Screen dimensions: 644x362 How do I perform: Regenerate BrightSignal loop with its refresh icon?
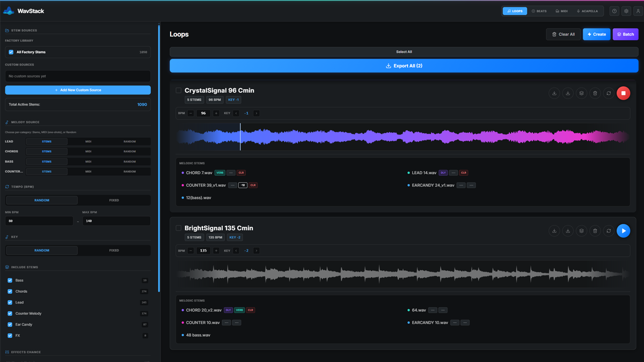tap(609, 231)
